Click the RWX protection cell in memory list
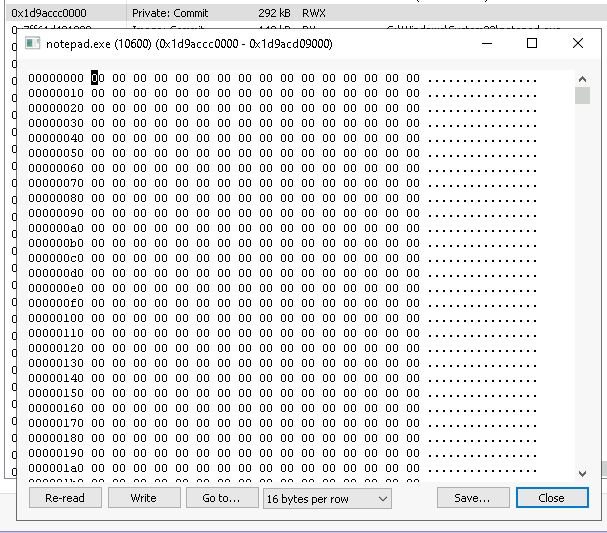 coord(314,13)
